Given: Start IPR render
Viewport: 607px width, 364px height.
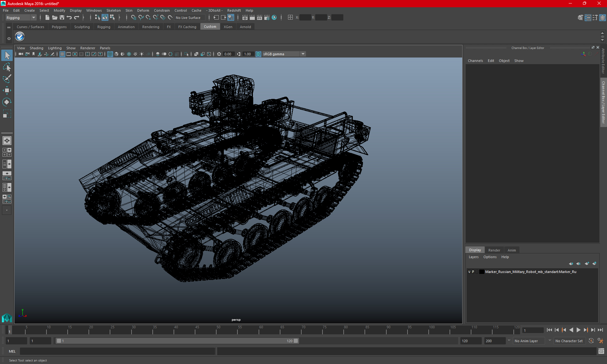Looking at the screenshot, I should (x=259, y=18).
